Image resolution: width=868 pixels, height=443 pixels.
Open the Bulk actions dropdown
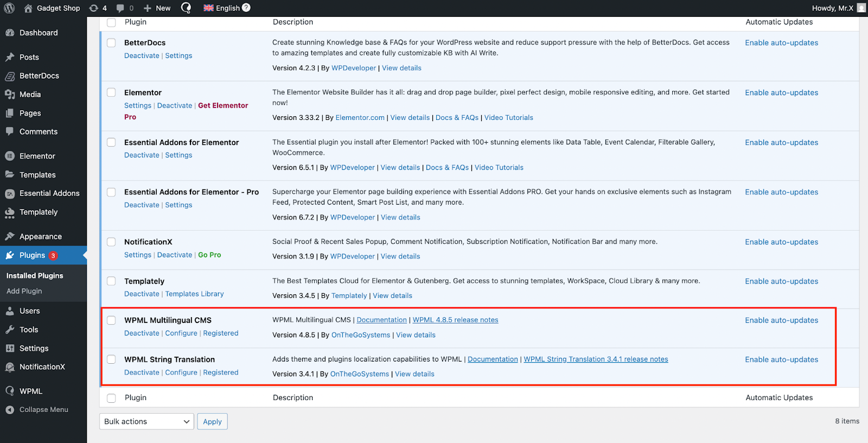click(x=146, y=421)
